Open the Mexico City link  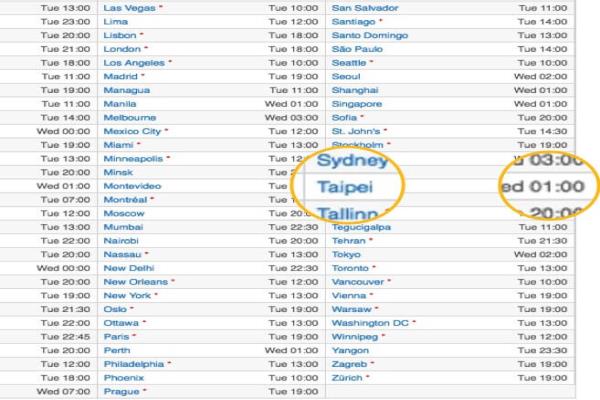pyautogui.click(x=132, y=131)
